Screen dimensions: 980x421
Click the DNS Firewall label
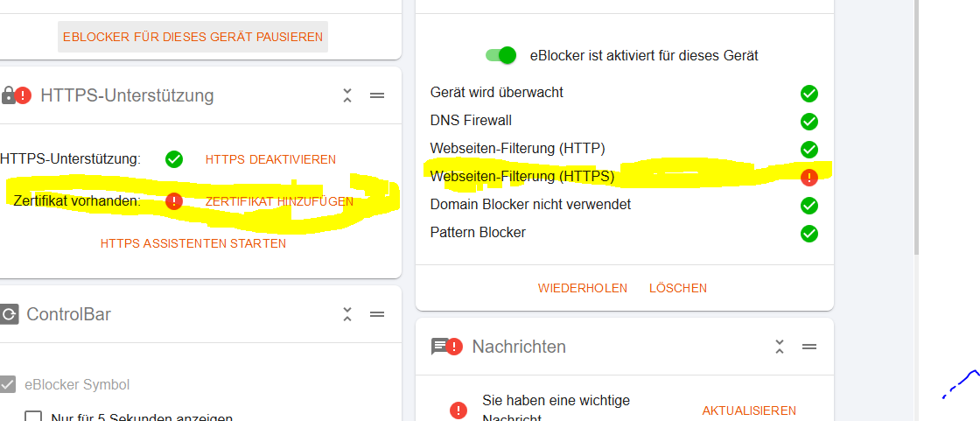coord(472,120)
